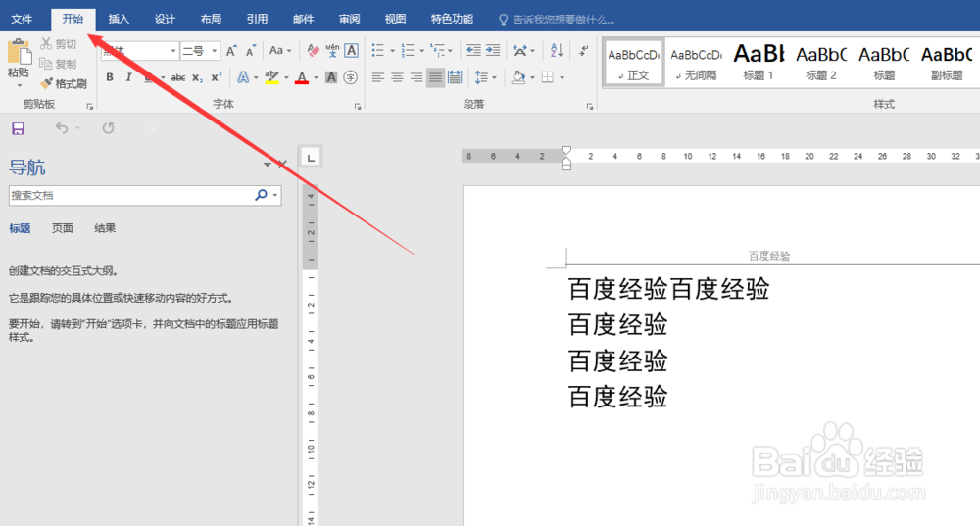Viewport: 980px width, 526px height.
Task: Open the Font dialog launcher
Action: [x=358, y=107]
